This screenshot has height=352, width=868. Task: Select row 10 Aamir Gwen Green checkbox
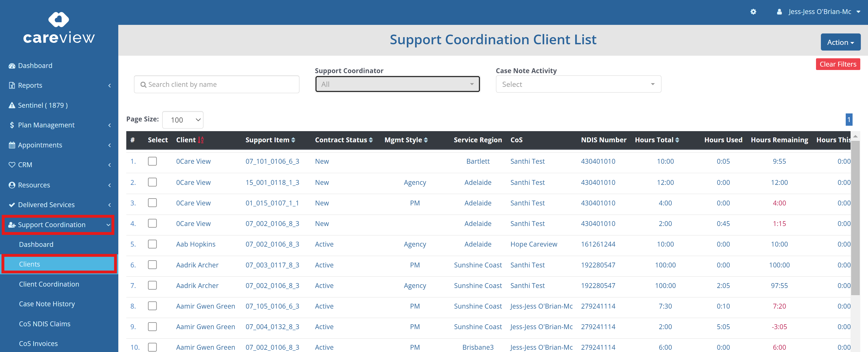[152, 347]
